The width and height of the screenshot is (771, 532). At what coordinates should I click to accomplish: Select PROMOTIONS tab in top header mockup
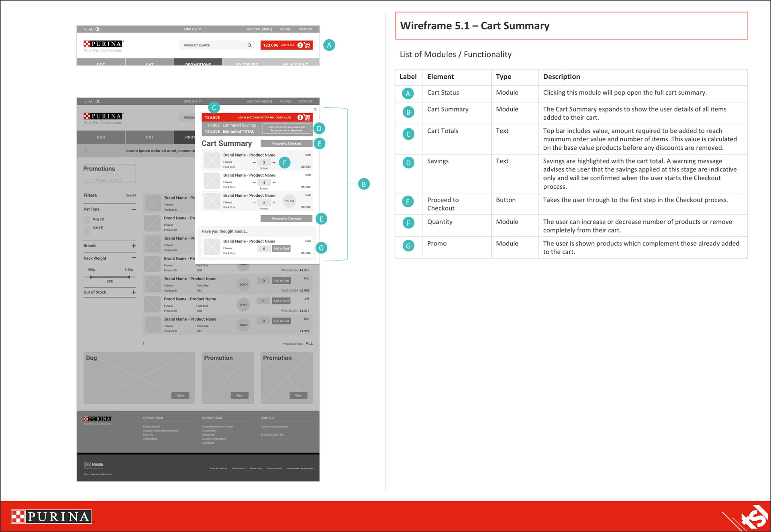point(198,62)
